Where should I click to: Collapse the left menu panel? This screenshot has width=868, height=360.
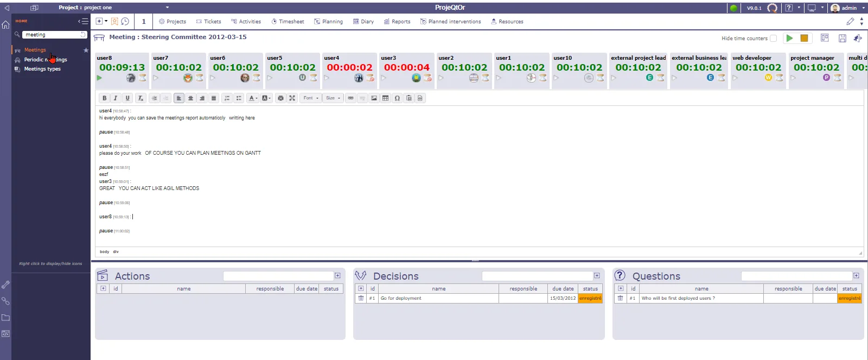click(x=83, y=21)
